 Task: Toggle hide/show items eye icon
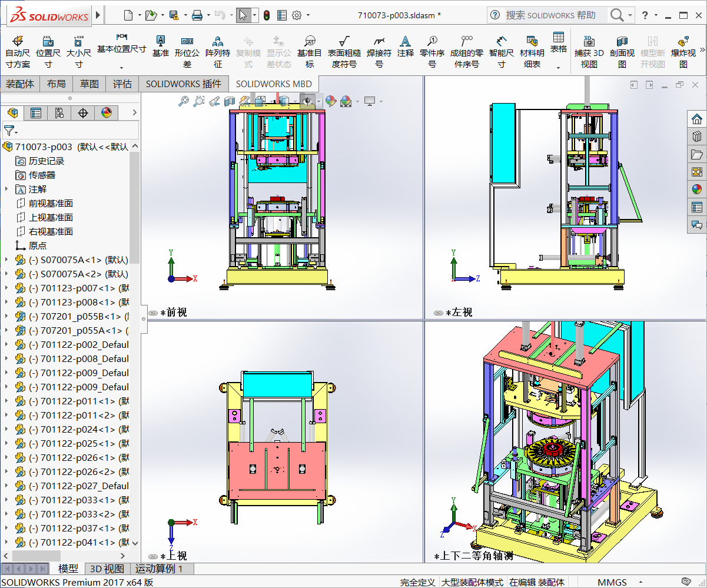point(308,101)
